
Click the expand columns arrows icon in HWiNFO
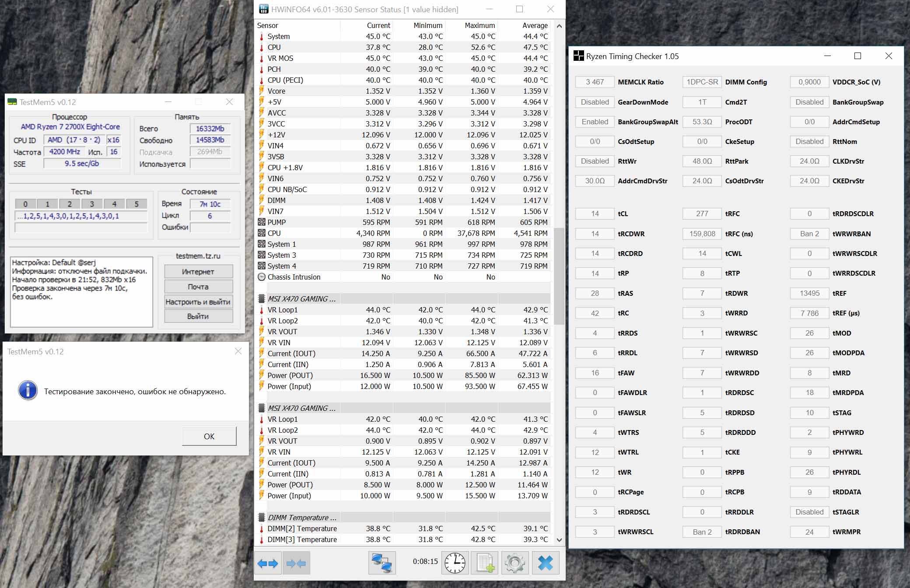coord(268,563)
